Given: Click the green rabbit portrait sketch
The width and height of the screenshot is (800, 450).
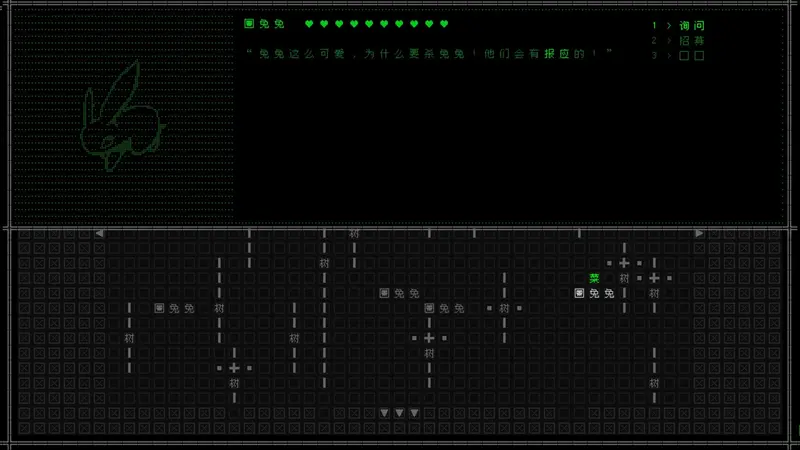Looking at the screenshot, I should [123, 117].
